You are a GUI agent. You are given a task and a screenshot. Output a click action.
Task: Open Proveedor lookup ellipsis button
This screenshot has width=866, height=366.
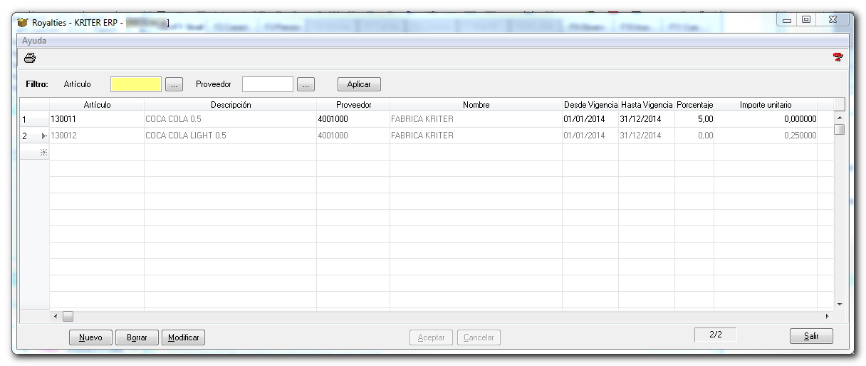(305, 84)
